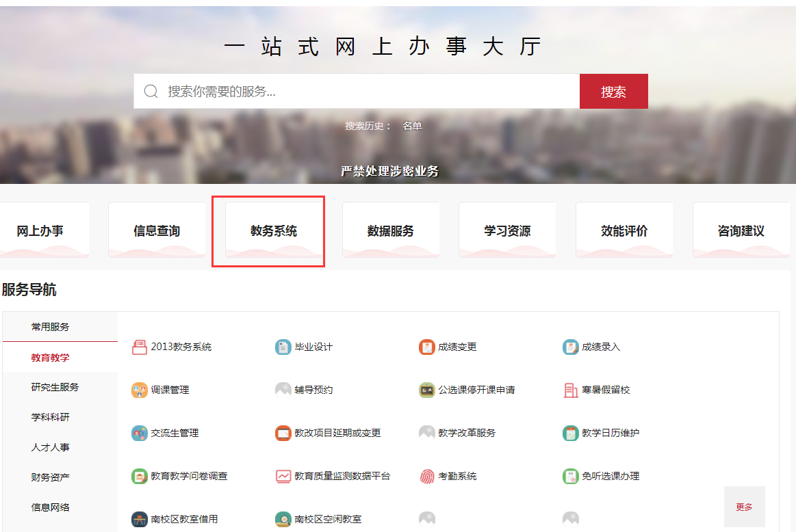Click the 交流生管理 icon

click(140, 434)
